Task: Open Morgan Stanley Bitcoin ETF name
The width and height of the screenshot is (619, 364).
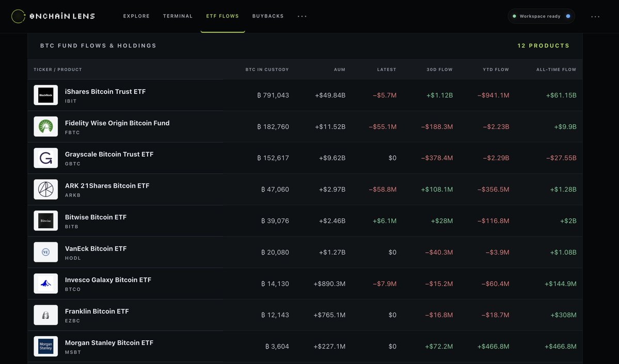Action: [x=109, y=343]
